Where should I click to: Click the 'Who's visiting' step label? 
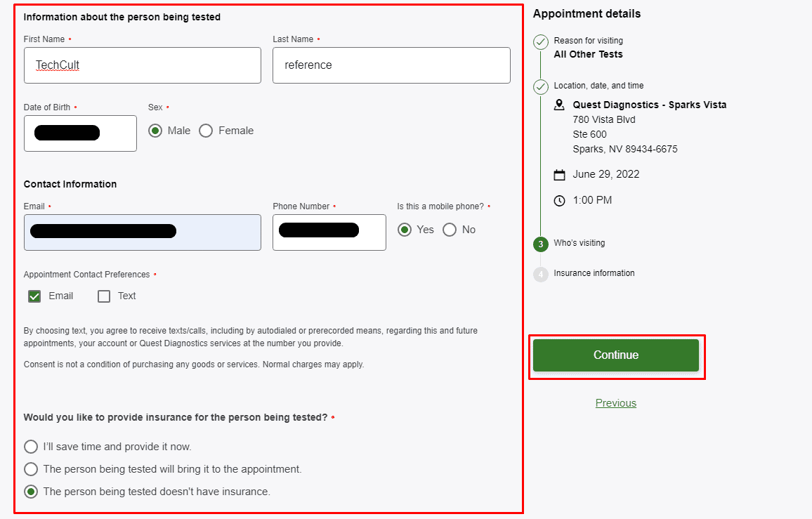pyautogui.click(x=579, y=243)
